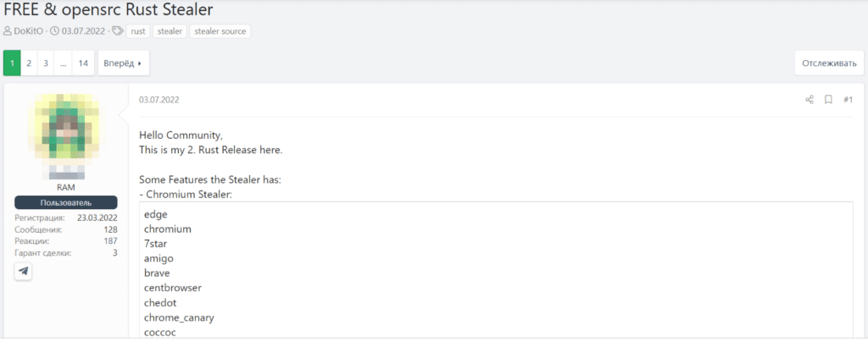The height and width of the screenshot is (342, 868).
Task: Open the #1 post permalink
Action: pyautogui.click(x=848, y=99)
